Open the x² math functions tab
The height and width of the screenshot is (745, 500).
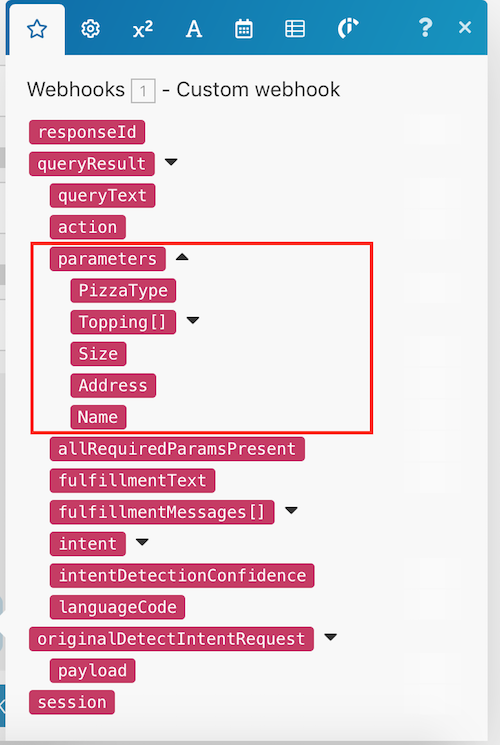click(143, 29)
